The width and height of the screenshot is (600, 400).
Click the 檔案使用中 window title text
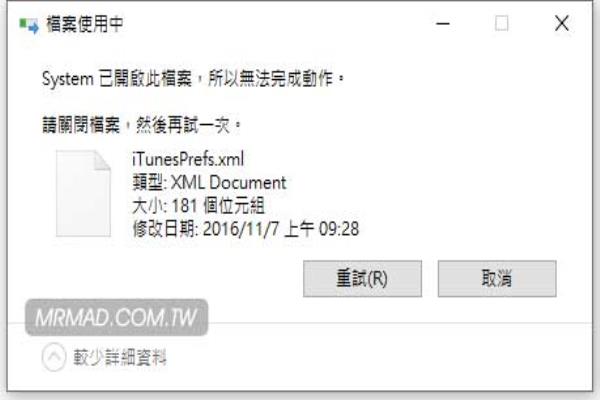pyautogui.click(x=85, y=24)
